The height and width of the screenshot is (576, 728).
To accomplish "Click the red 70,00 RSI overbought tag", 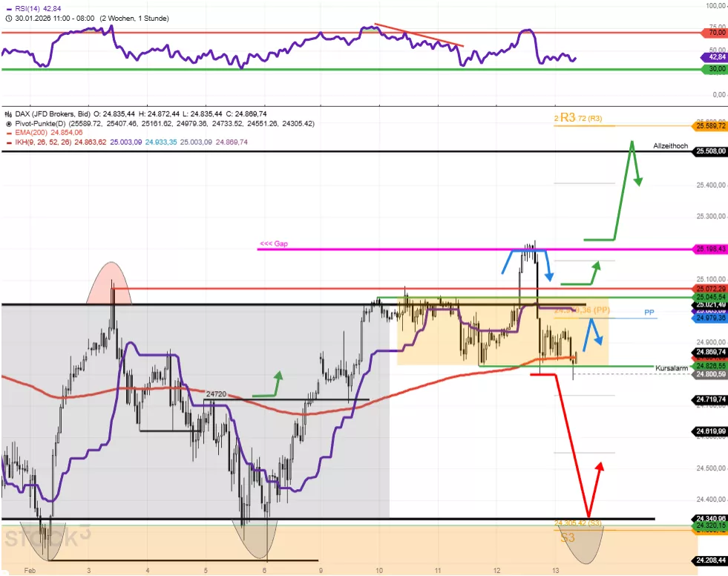I will [x=714, y=33].
